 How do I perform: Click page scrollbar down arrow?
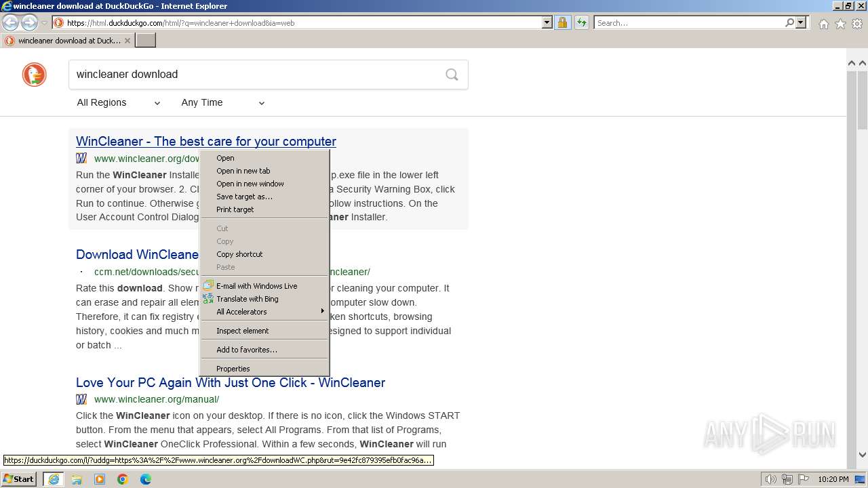[x=863, y=455]
